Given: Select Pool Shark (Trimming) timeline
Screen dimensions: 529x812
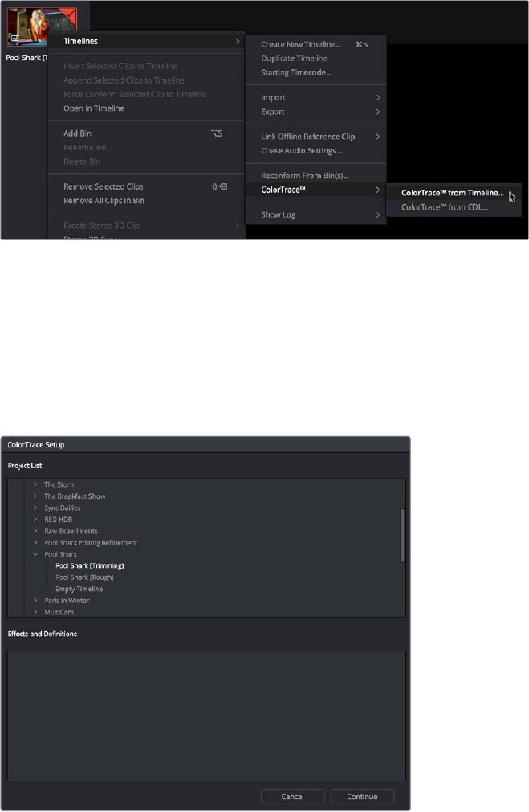Looking at the screenshot, I should pos(90,566).
